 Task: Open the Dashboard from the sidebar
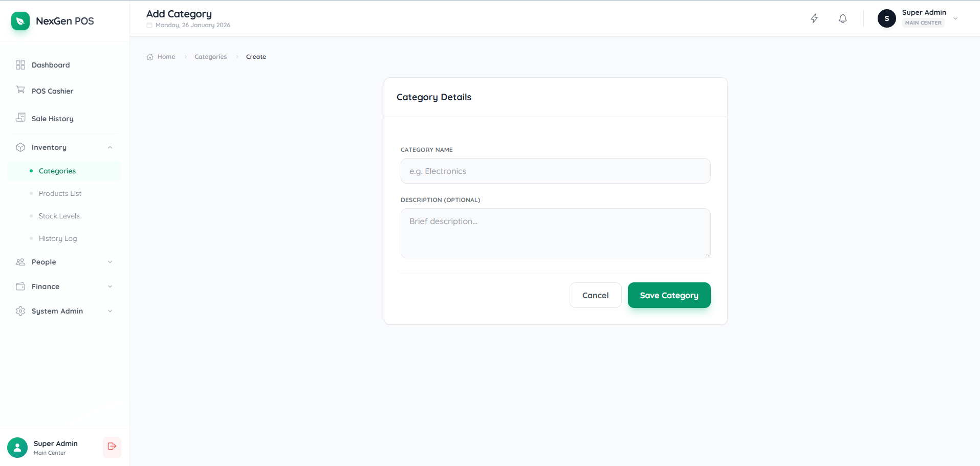[50, 65]
